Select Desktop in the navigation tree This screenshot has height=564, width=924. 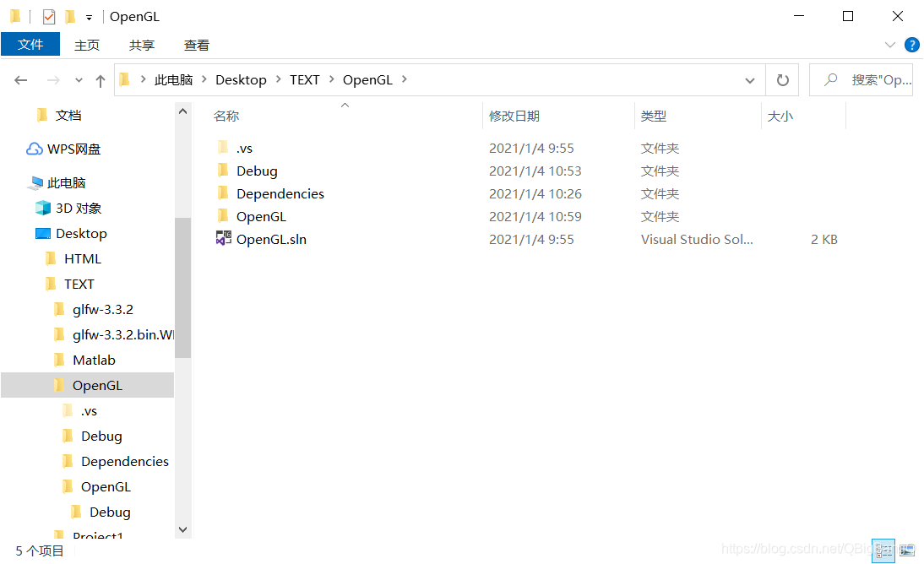(81, 233)
